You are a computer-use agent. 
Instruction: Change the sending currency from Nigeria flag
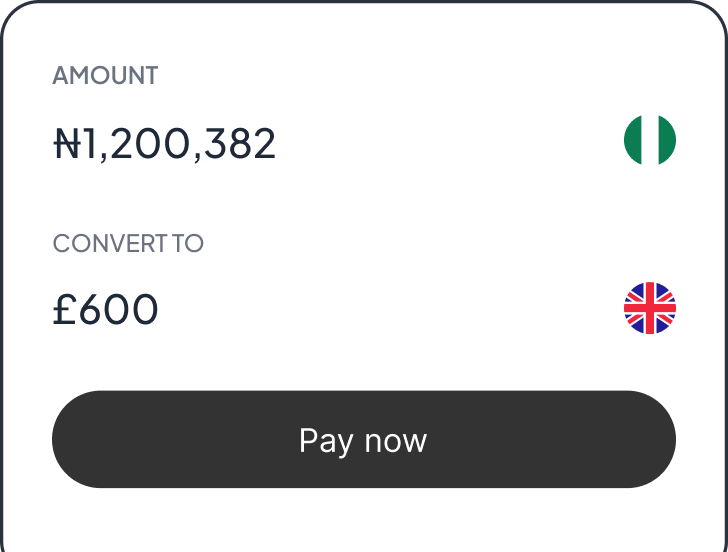pyautogui.click(x=650, y=140)
